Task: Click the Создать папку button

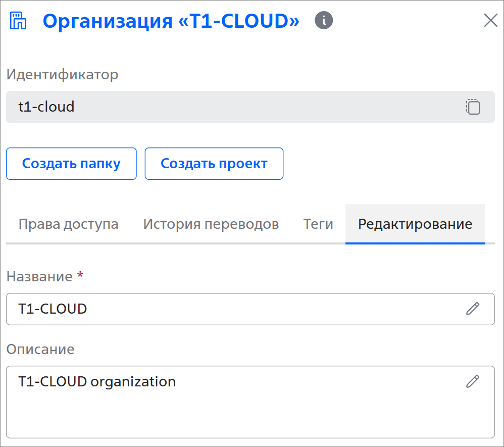Action: pyautogui.click(x=71, y=164)
